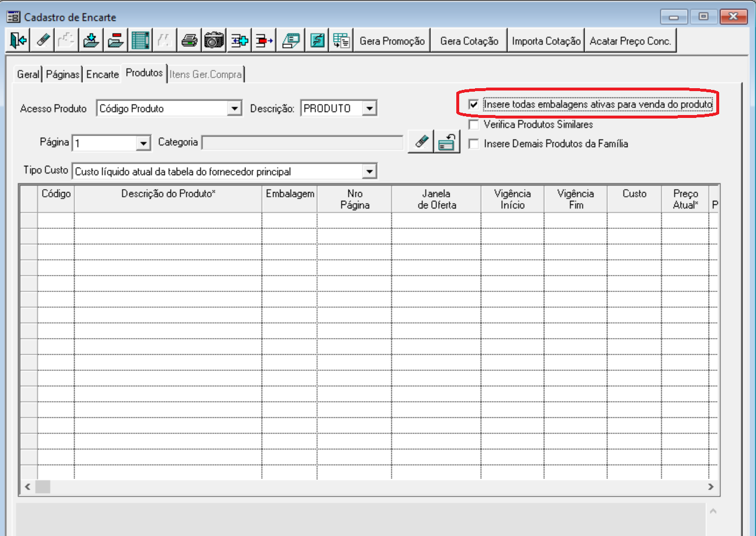Open the Tipo Custo dropdown
This screenshot has height=536, width=756.
[369, 172]
